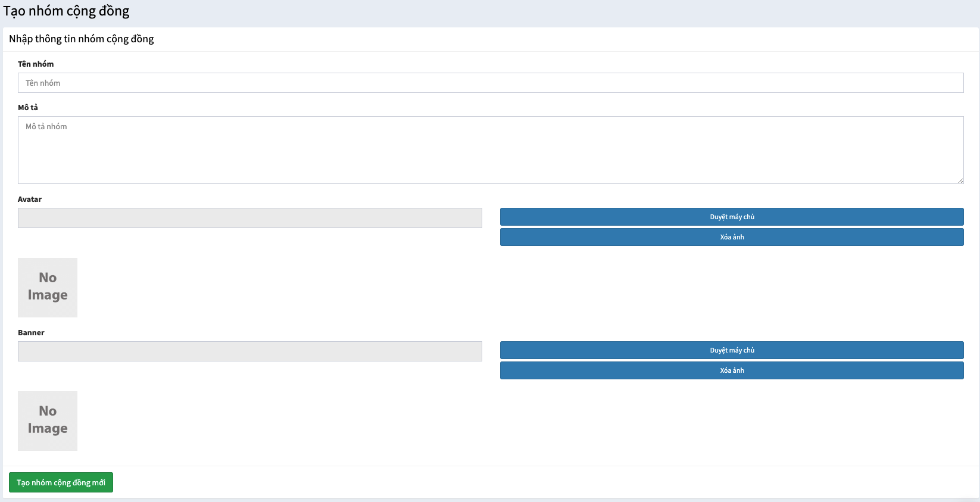Click the Mô tả textarea resize handle
The width and height of the screenshot is (980, 502).
click(x=960, y=180)
